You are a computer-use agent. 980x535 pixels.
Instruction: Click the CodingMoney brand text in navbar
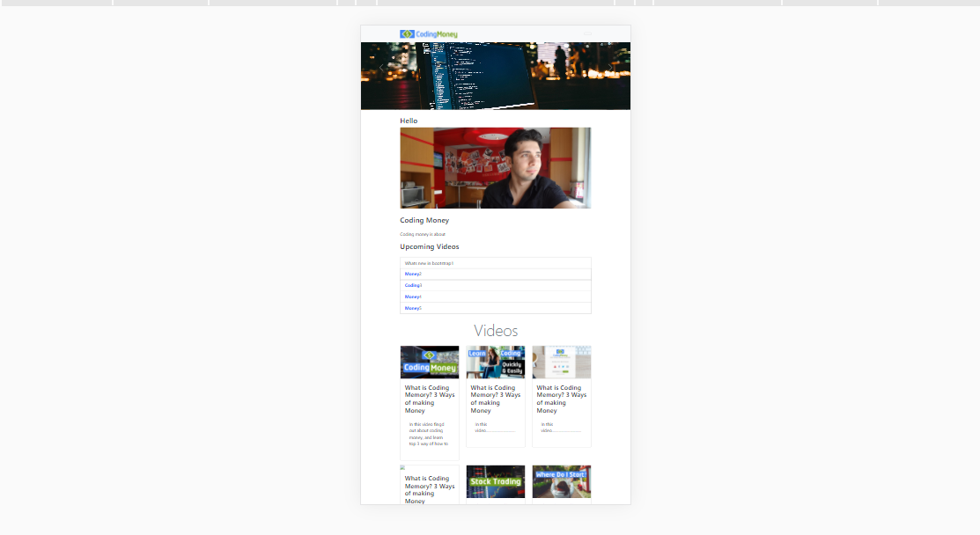(x=436, y=33)
